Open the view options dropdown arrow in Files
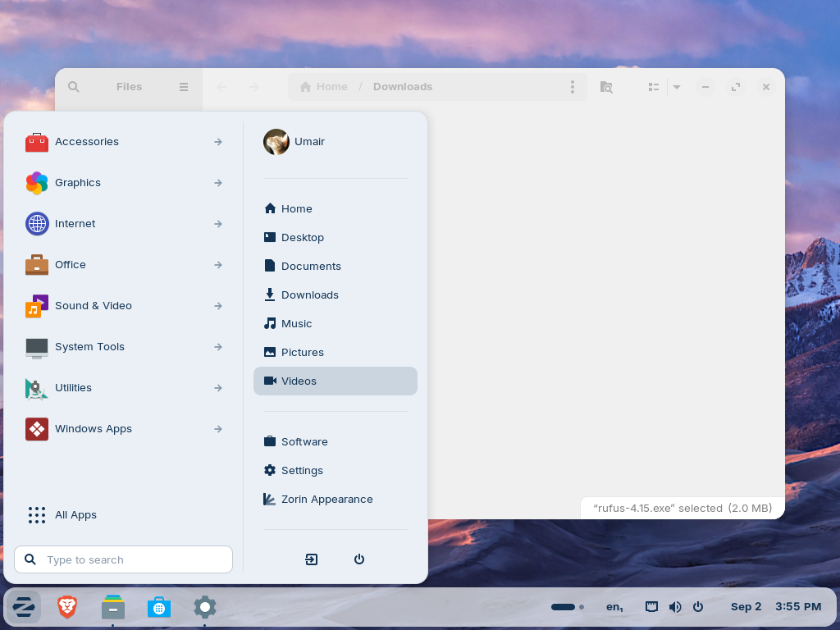Screen dimensions: 840x630 (677, 87)
